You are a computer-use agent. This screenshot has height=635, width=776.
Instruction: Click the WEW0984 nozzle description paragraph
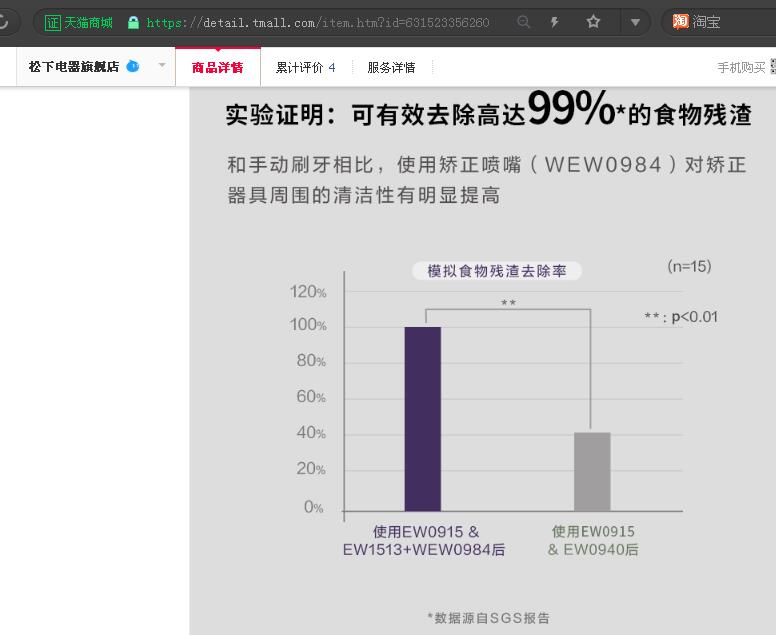(x=486, y=180)
